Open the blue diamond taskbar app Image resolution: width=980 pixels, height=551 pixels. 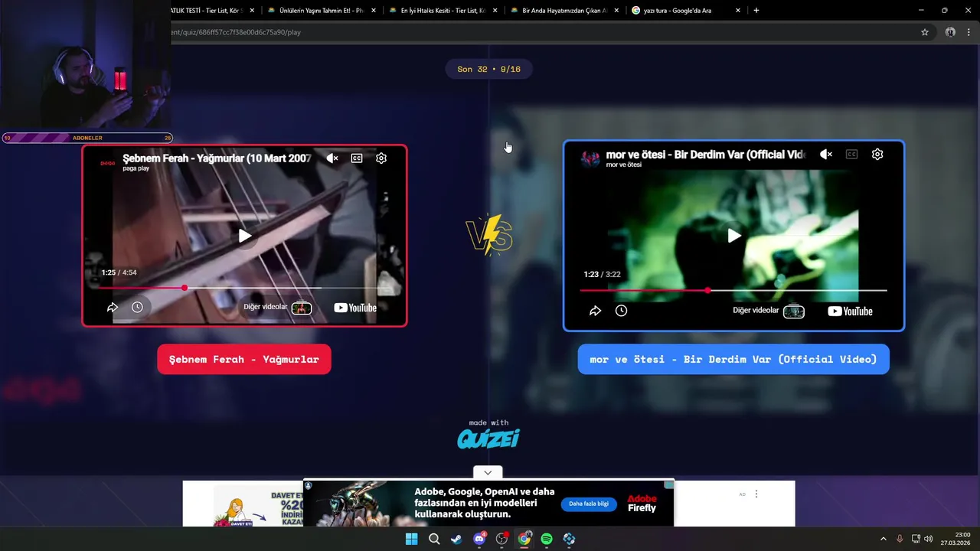coord(569,539)
